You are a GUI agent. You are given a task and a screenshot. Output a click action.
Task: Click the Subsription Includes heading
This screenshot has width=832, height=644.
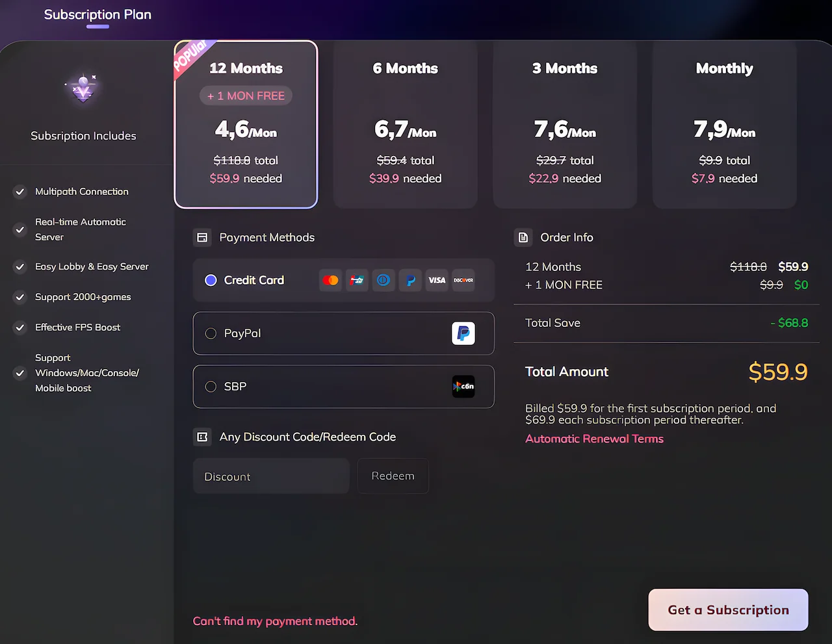pos(83,136)
